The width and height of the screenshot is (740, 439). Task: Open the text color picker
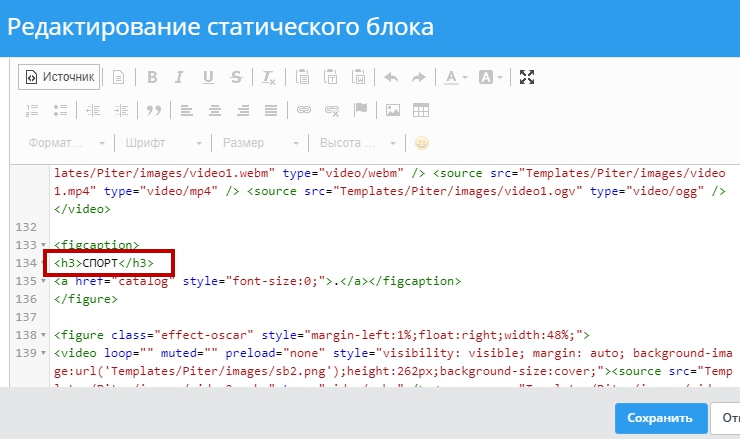(x=456, y=77)
